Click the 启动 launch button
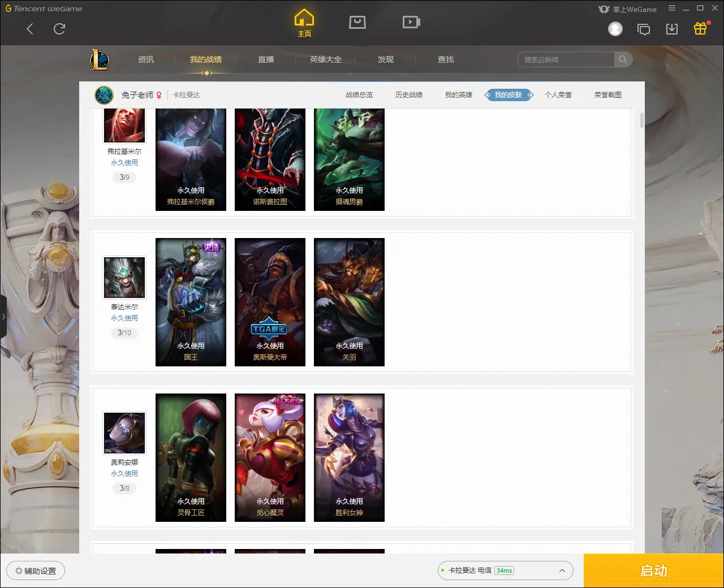This screenshot has width=724, height=588. tap(654, 570)
